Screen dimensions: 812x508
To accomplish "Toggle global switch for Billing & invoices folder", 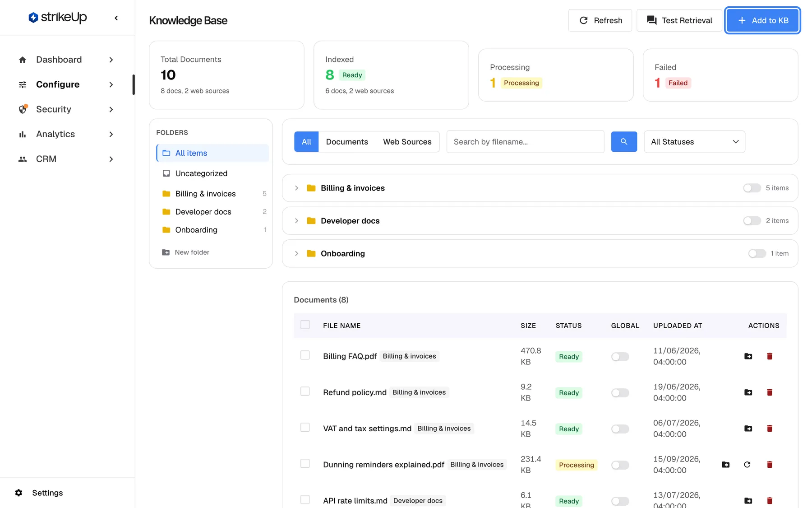I will click(x=752, y=188).
